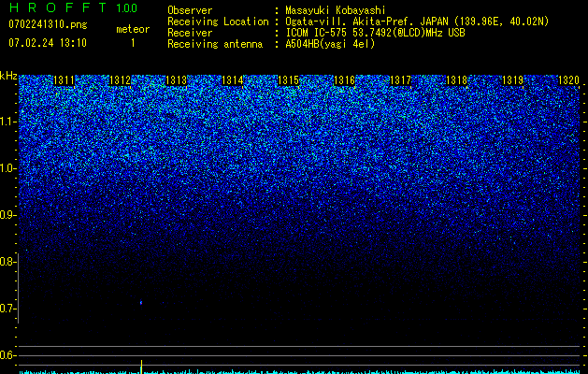The height and width of the screenshot is (374, 588).
Task: Click the 1313 time marker
Action: [176, 80]
